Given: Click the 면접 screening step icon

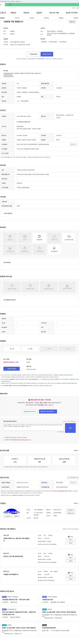Looking at the screenshot, I should 30,349.
